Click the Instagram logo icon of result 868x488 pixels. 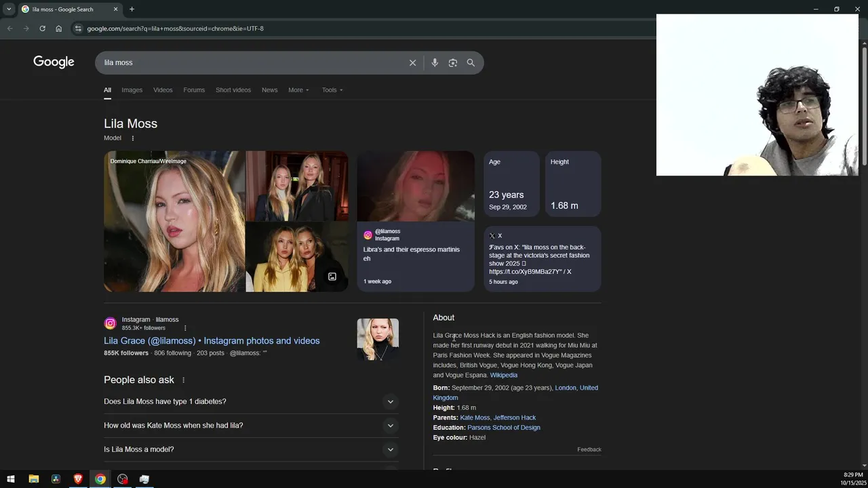click(110, 323)
